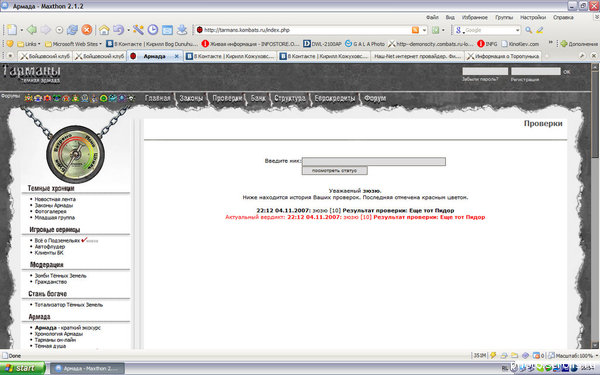Click the greyed Forward arrow
Screen dimensions: 600x375
(x=46, y=30)
